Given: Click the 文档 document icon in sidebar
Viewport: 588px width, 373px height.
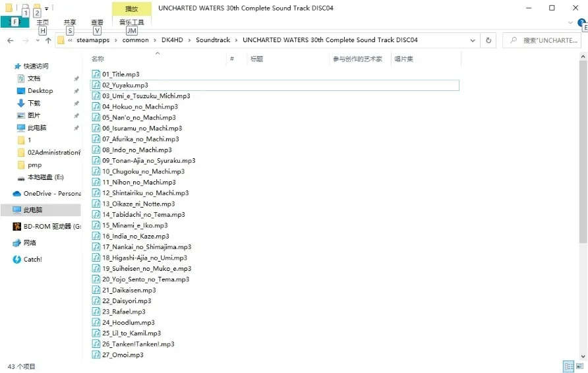Looking at the screenshot, I should click(x=21, y=78).
